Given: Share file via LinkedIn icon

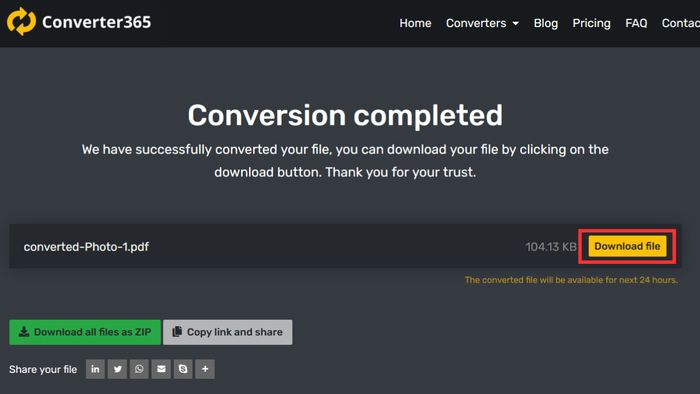Looking at the screenshot, I should pos(96,369).
